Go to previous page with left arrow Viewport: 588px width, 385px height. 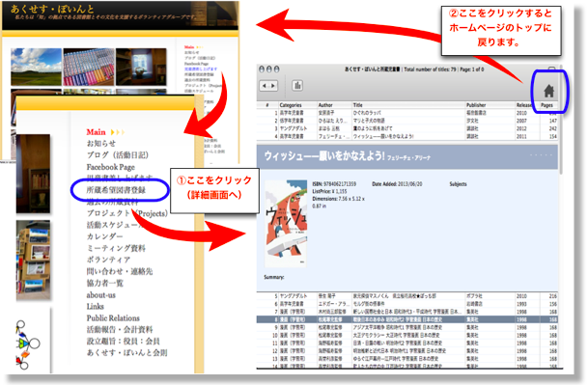264,86
